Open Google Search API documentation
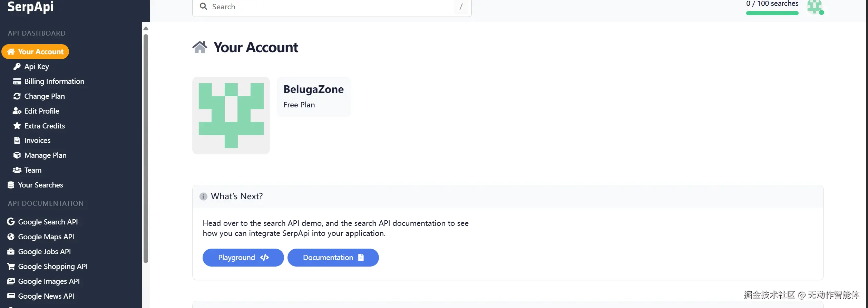 click(48, 222)
